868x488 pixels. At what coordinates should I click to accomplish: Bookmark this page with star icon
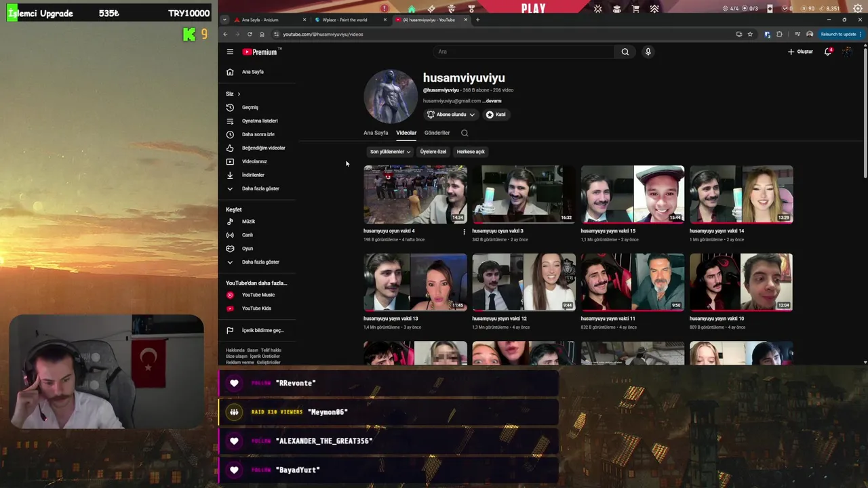(x=750, y=34)
